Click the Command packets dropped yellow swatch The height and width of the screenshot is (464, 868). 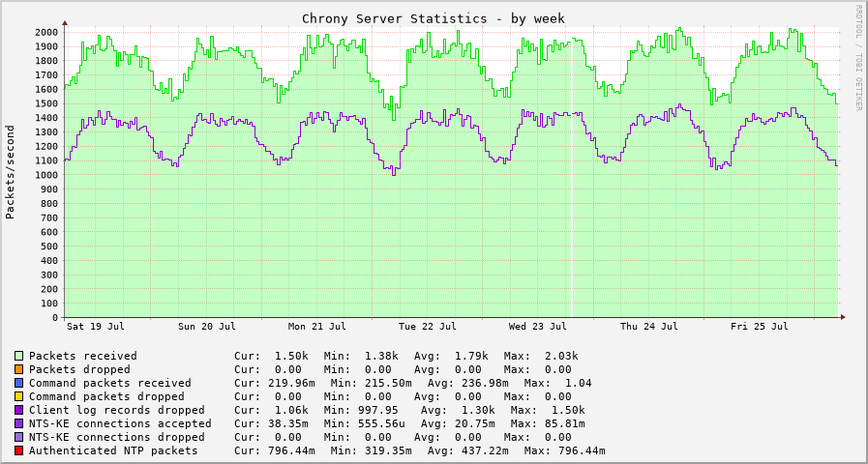pos(19,396)
